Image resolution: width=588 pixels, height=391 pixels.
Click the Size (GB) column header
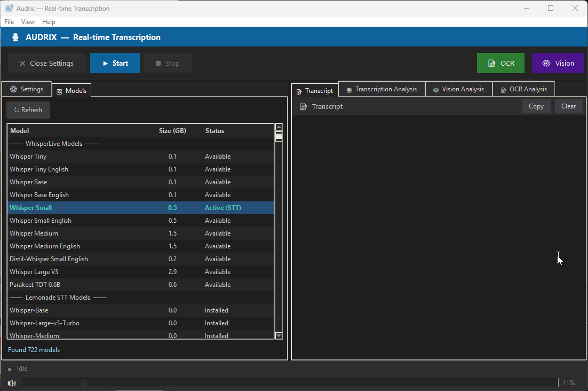pyautogui.click(x=172, y=130)
